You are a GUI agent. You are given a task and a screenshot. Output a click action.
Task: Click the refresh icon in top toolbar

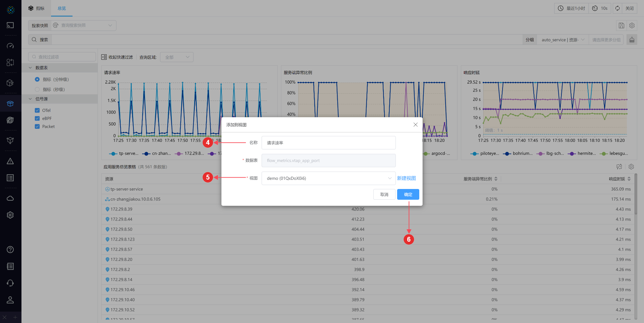pyautogui.click(x=617, y=8)
